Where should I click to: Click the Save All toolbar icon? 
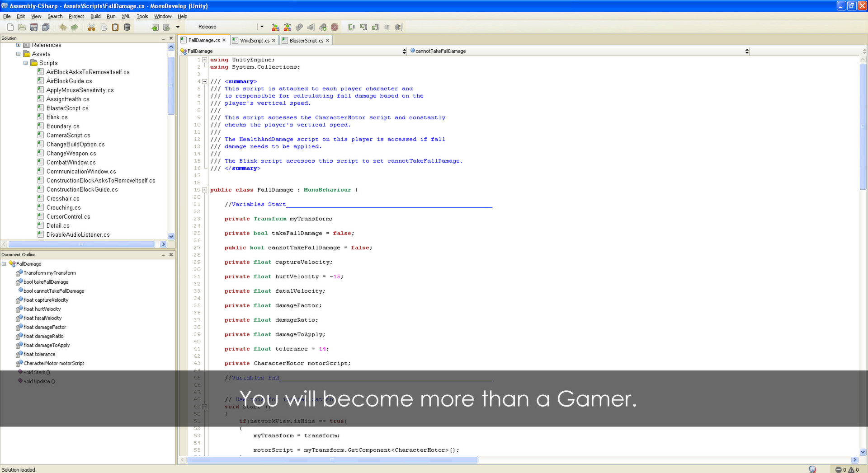click(46, 27)
